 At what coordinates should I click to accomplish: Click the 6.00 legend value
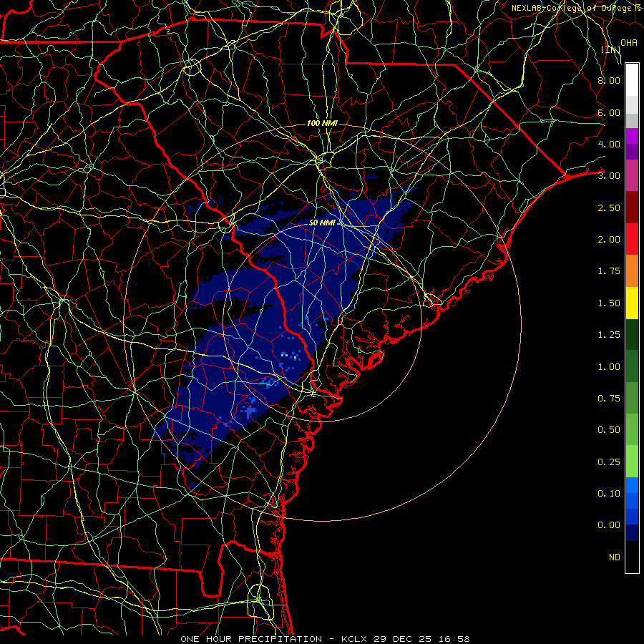click(x=609, y=112)
